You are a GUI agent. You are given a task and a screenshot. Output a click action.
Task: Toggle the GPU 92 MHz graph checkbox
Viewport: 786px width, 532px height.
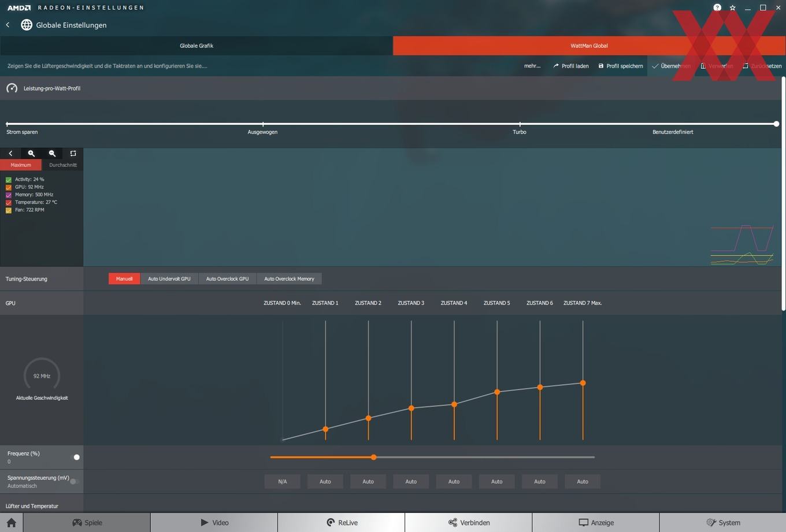(9, 187)
